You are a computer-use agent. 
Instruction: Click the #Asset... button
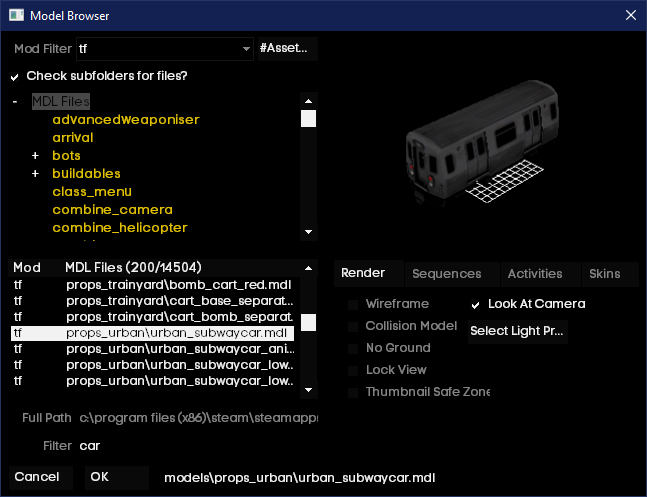[x=288, y=48]
